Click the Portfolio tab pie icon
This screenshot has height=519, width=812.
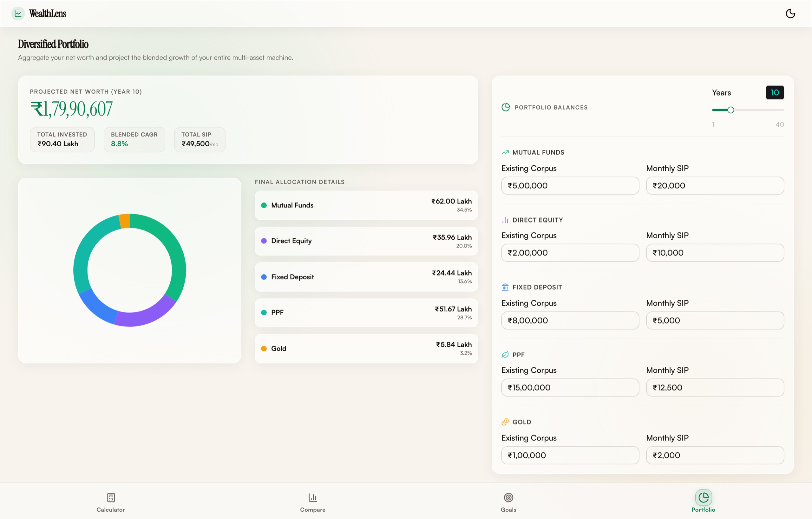coord(704,497)
